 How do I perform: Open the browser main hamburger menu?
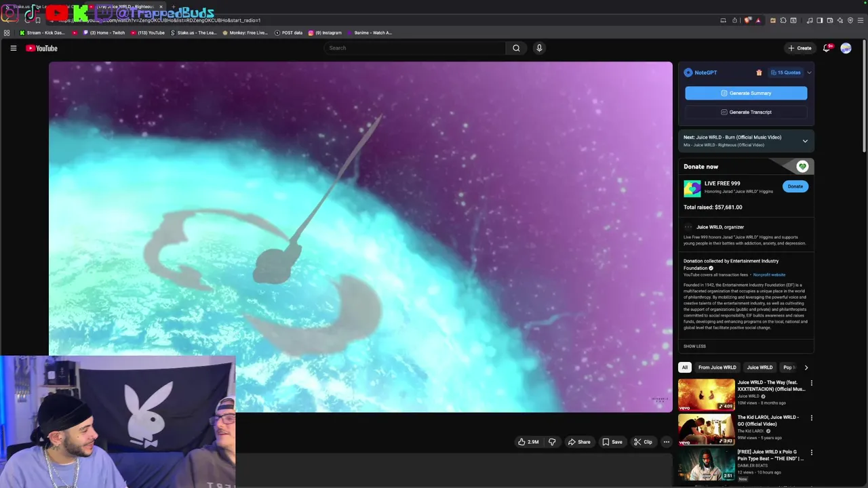861,20
